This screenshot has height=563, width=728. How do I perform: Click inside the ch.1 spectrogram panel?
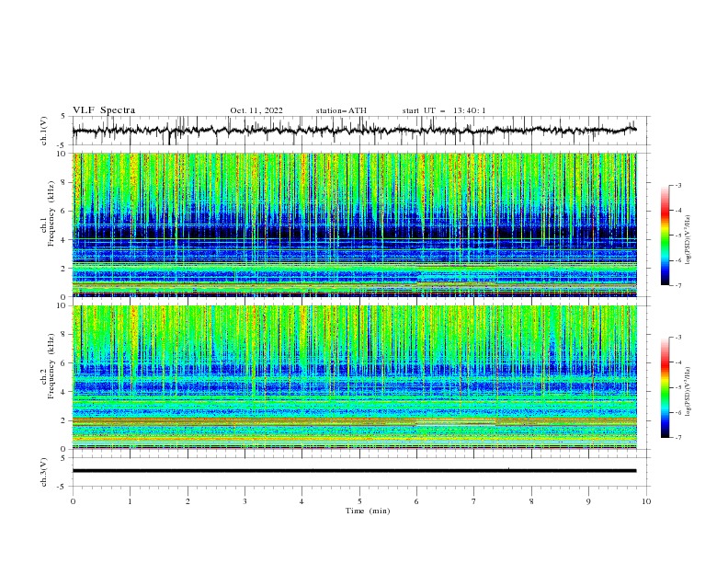click(x=355, y=224)
